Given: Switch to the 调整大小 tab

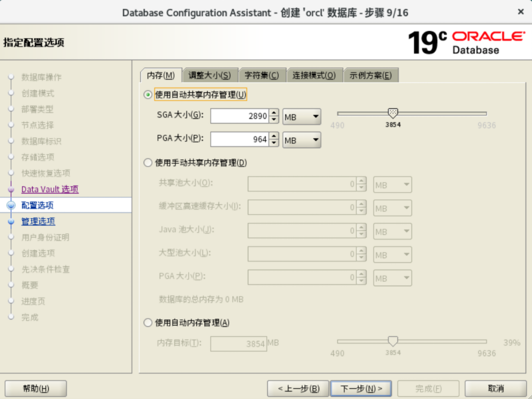Looking at the screenshot, I should (x=210, y=75).
